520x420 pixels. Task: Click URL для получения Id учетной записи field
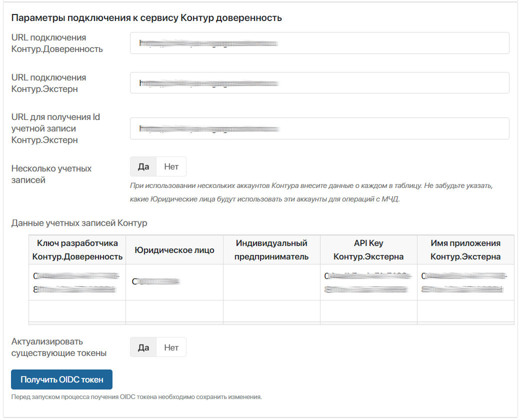click(319, 128)
